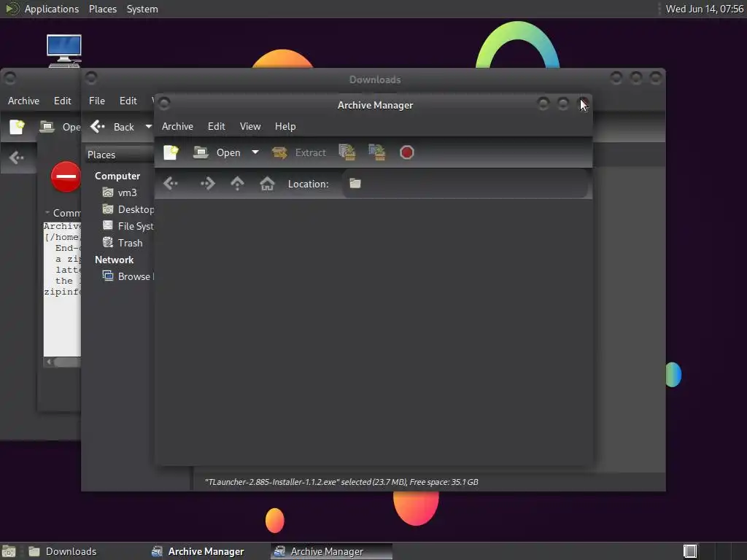Click the show desktop icon in taskbar
747x560 pixels.
pos(9,551)
